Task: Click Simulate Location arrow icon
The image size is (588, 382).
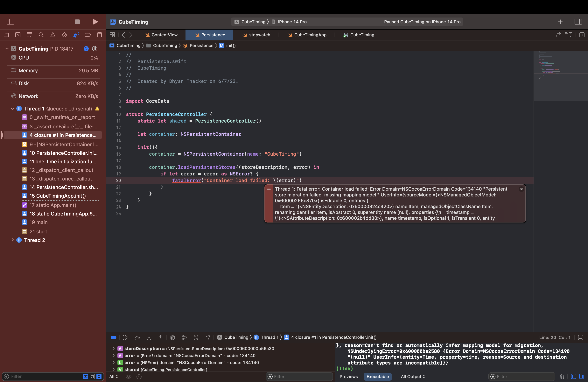Action: [x=207, y=337]
